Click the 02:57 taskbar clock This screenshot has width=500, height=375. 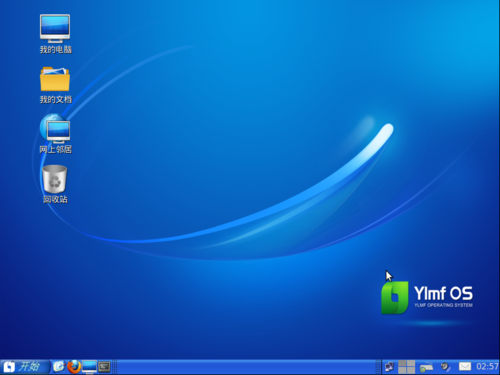click(x=487, y=367)
